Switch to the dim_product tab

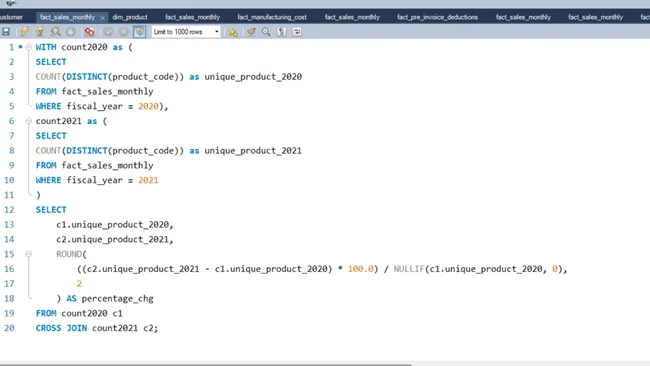pos(130,17)
